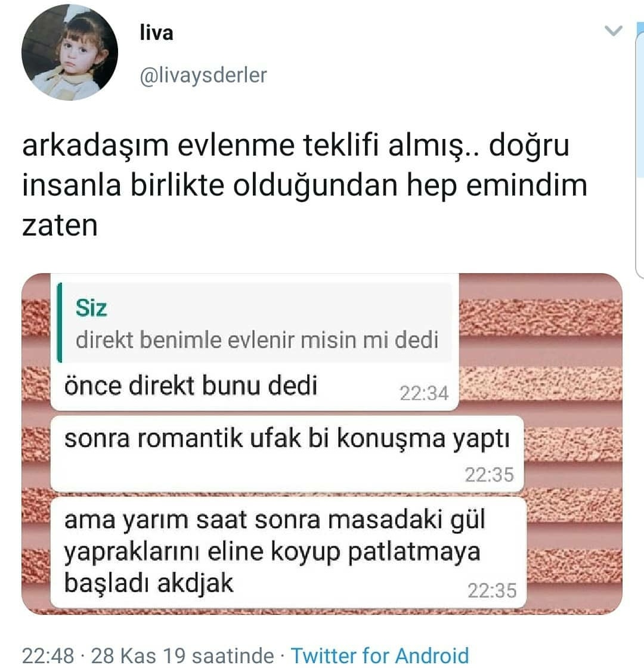This screenshot has width=644, height=668.
Task: Open the attached WhatsApp screenshot image
Action: click(322, 444)
